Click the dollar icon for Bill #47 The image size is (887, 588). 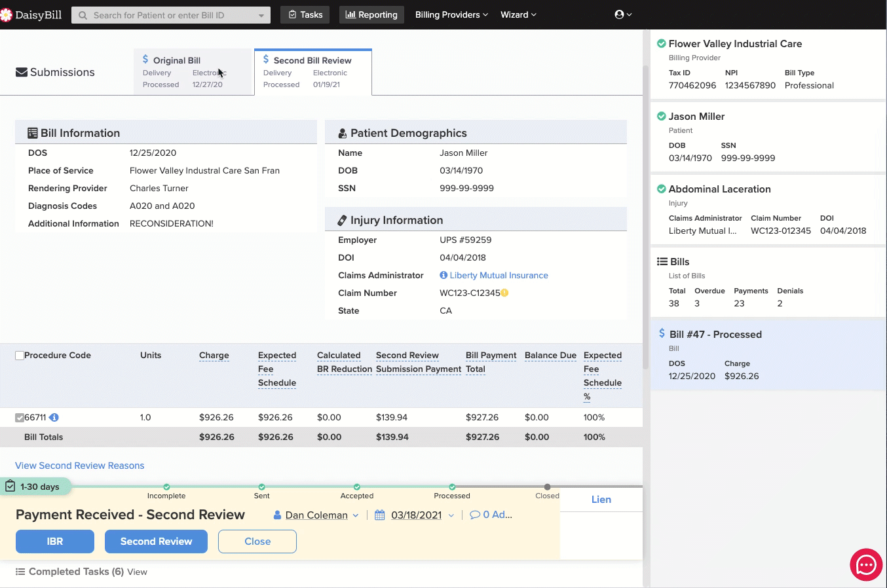[662, 333]
